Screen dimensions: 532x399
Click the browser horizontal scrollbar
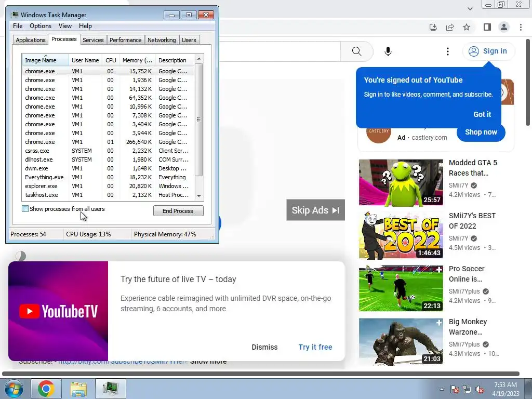261,374
